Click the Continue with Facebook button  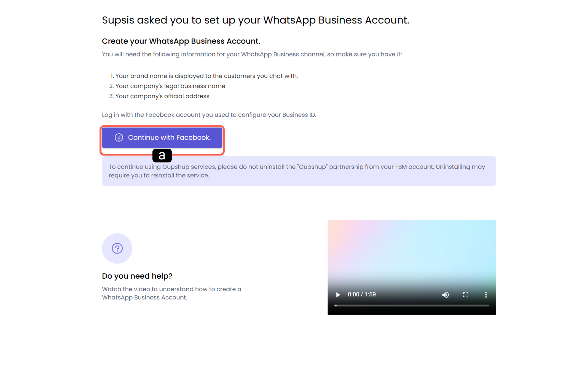pos(162,137)
